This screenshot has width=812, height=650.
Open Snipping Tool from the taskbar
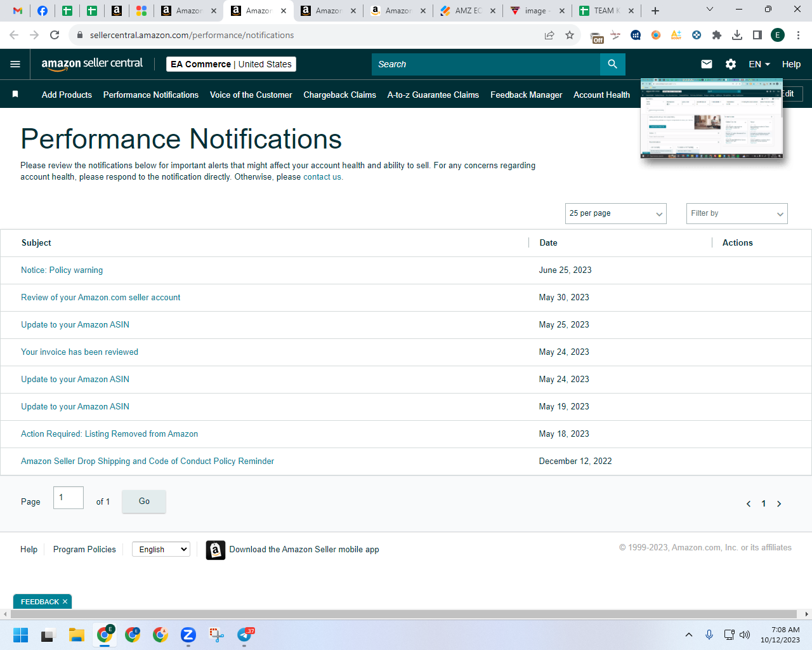tap(216, 635)
